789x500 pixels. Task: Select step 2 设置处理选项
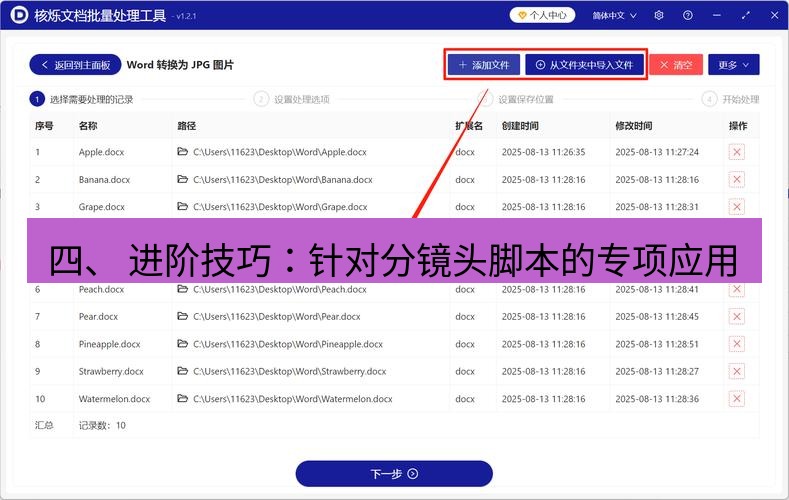click(292, 99)
